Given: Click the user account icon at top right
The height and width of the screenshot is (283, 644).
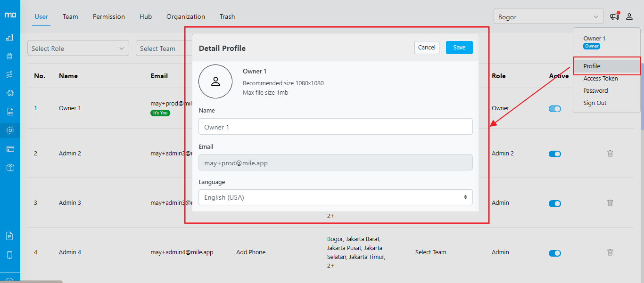Looking at the screenshot, I should [629, 16].
